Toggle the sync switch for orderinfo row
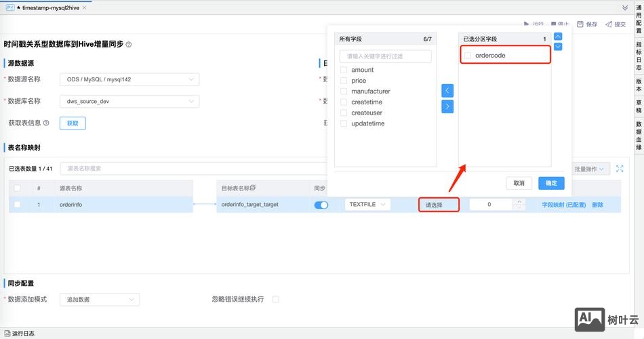 tap(321, 205)
